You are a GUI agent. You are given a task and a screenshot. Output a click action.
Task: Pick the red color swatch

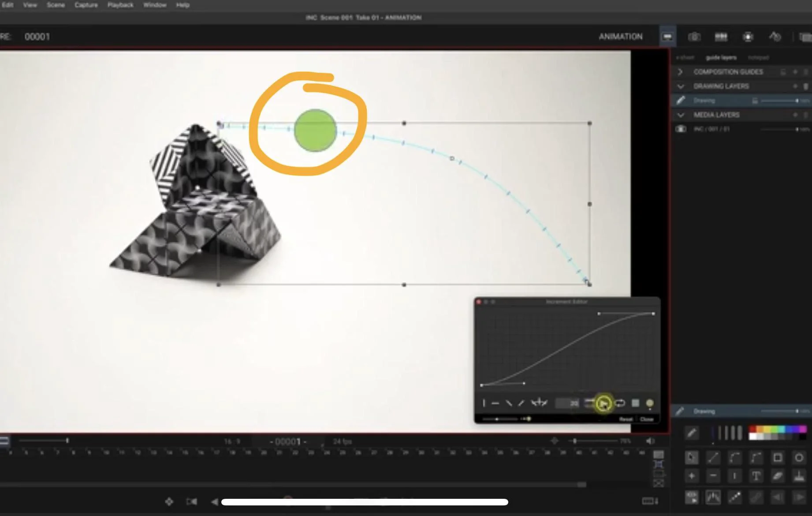point(753,429)
